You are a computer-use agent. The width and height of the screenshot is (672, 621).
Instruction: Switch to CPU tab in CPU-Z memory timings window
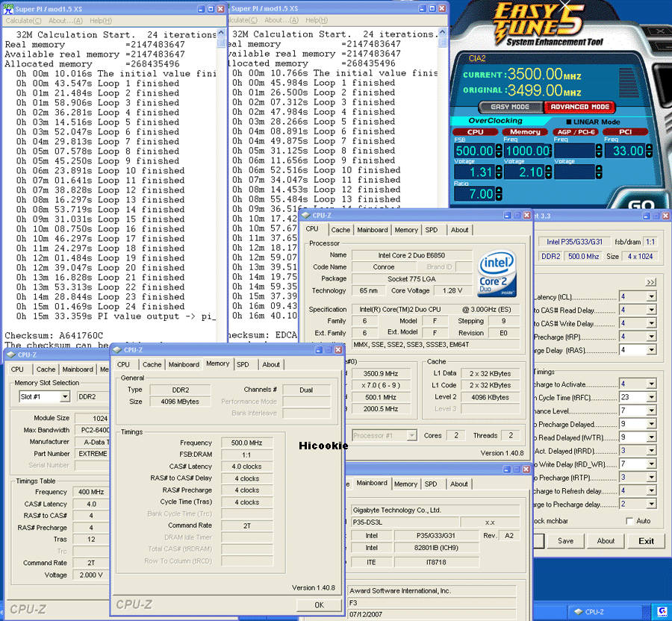123,364
